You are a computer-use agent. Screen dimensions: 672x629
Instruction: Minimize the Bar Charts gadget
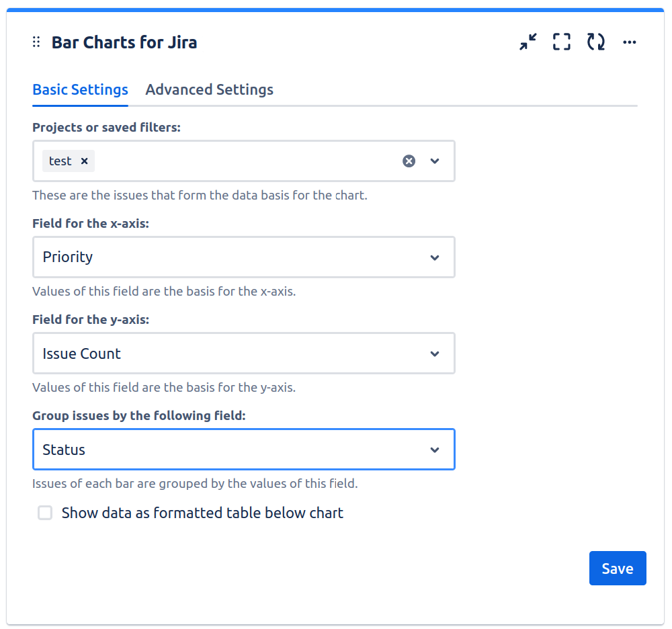[x=528, y=42]
